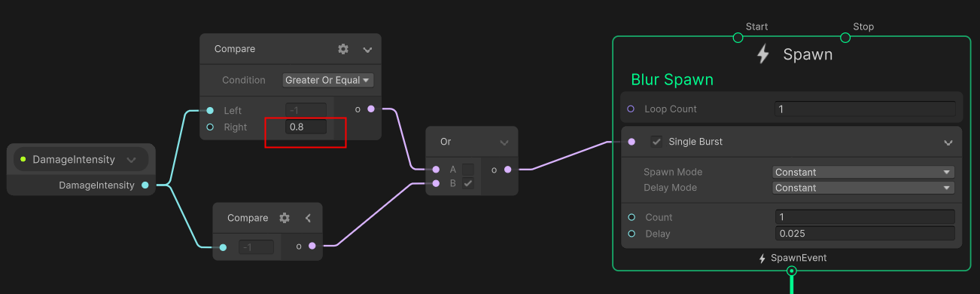Click DamageIntensity output port circle
The image size is (980, 294).
click(x=145, y=185)
